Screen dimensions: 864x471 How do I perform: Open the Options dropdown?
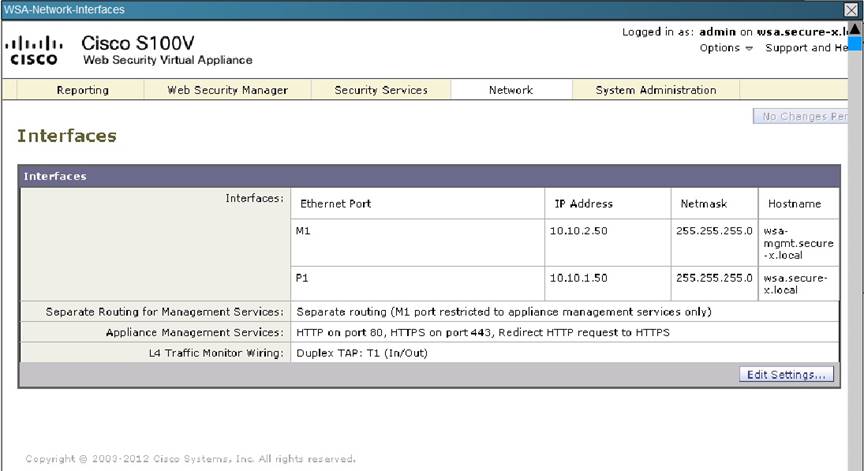coord(726,48)
